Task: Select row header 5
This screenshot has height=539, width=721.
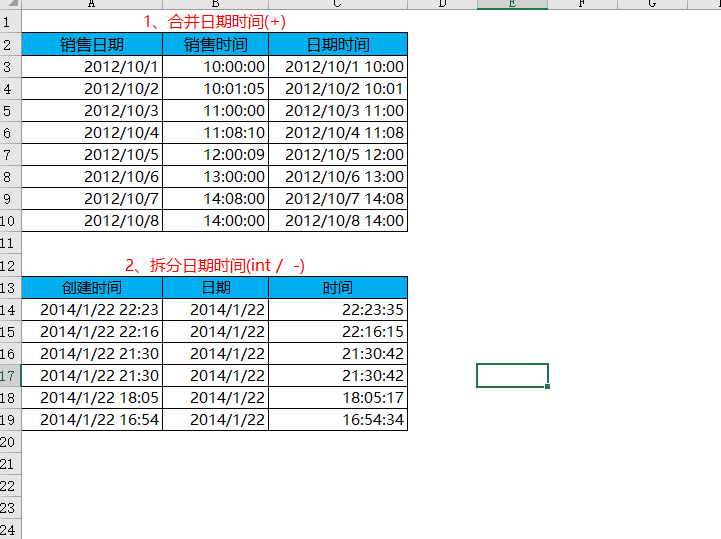Action: click(10, 111)
